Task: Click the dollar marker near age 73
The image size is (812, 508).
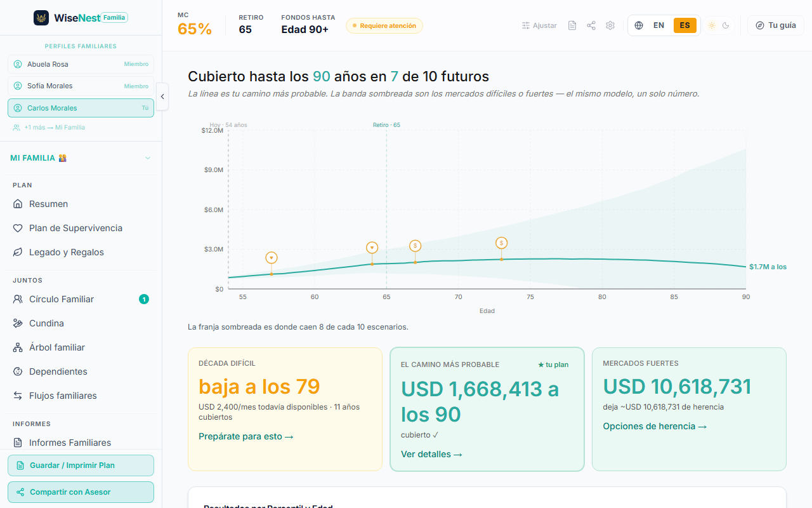Action: 502,243
